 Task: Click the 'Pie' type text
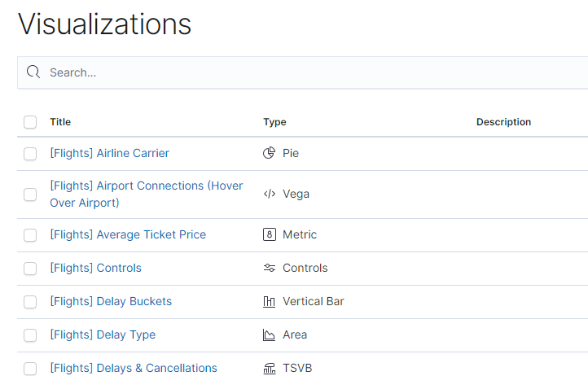[x=291, y=153]
